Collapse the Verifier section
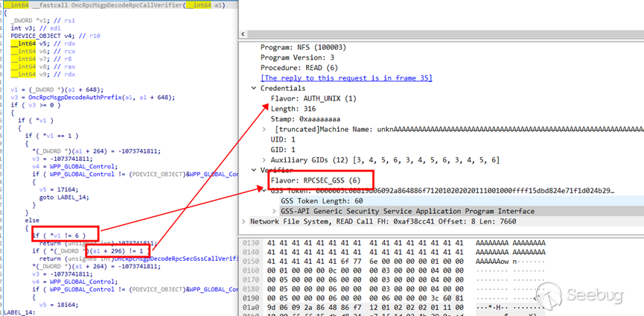 (255, 170)
